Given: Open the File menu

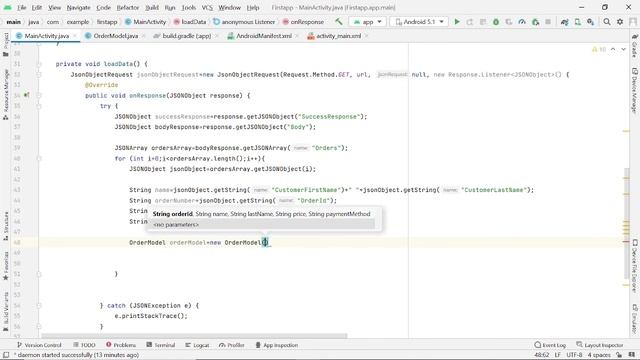Looking at the screenshot, I should [x=21, y=7].
